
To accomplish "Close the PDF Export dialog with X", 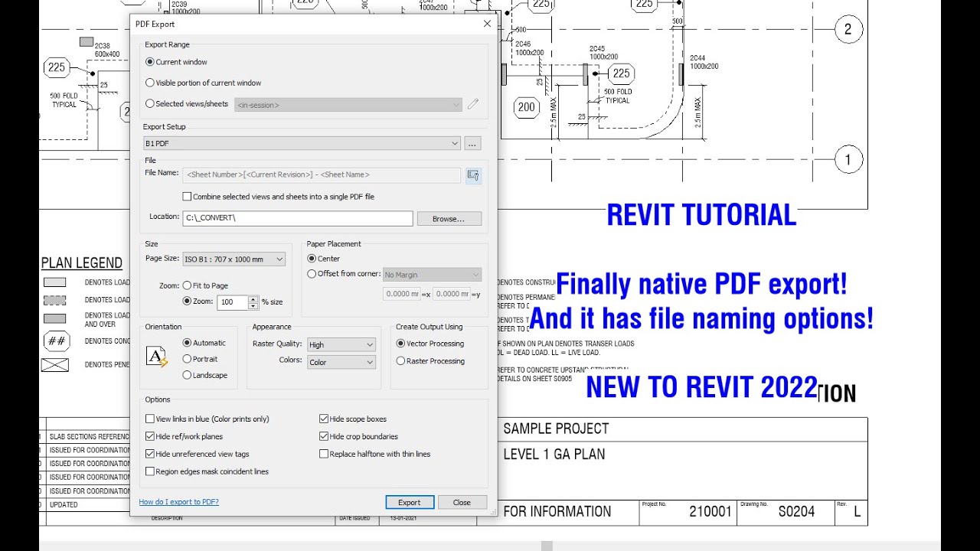I will point(488,24).
